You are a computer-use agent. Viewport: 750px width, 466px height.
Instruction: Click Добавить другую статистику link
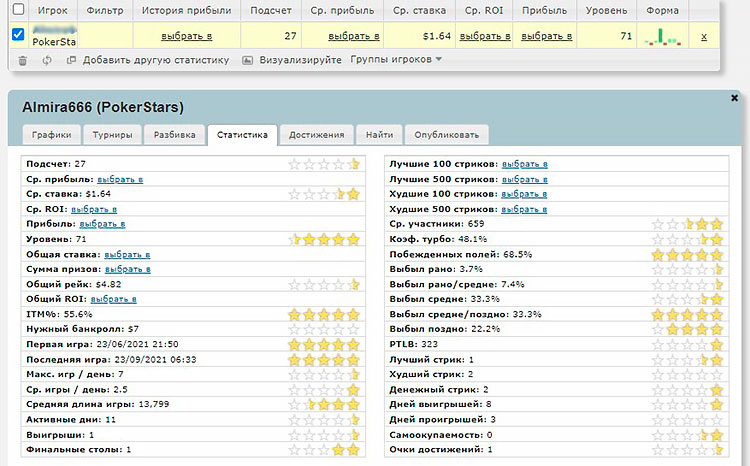(156, 60)
